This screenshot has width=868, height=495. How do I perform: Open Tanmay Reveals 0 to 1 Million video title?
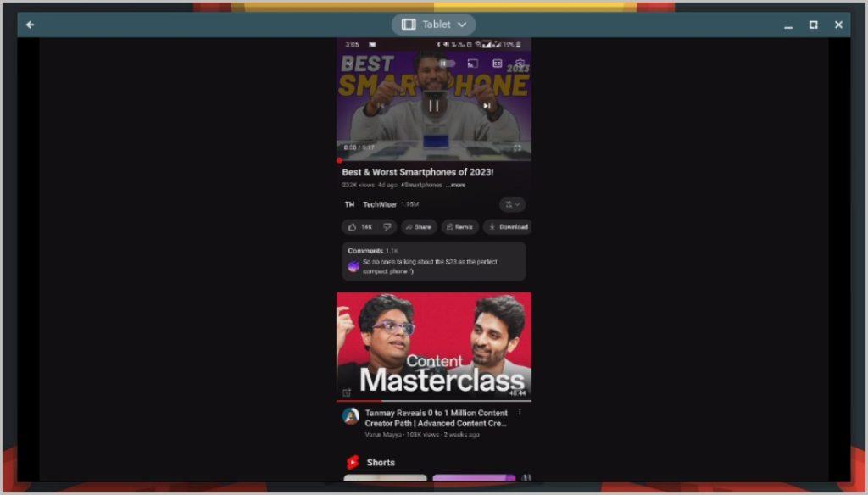tap(437, 418)
